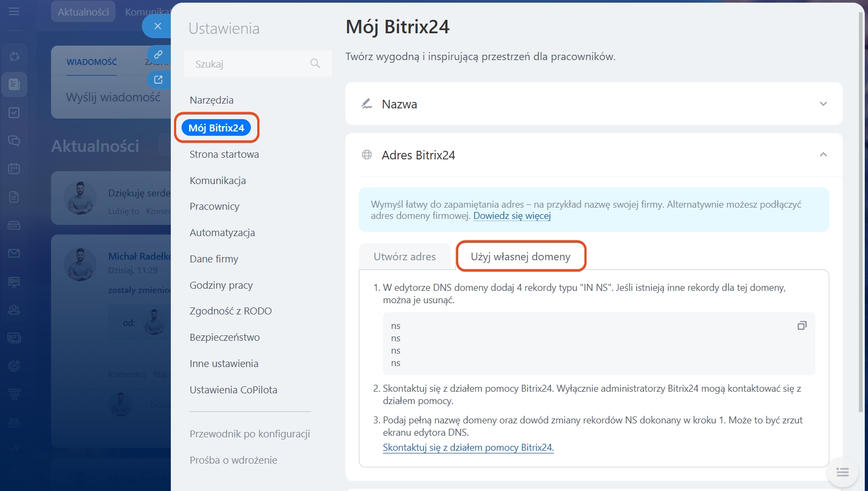Expand the Nazwa section
868x491 pixels.
coord(823,104)
